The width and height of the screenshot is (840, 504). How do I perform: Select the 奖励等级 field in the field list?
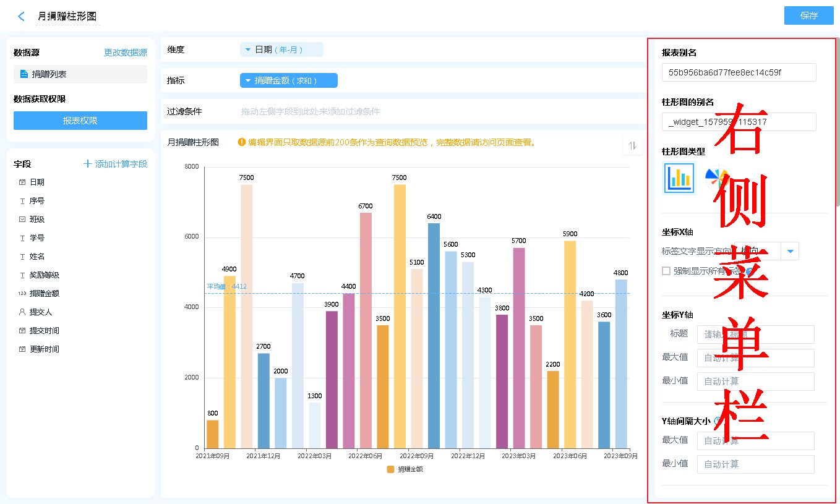(x=45, y=275)
